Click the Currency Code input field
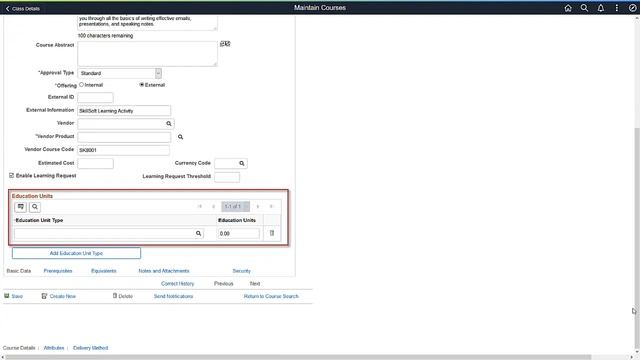The height and width of the screenshot is (360, 640). (227, 163)
